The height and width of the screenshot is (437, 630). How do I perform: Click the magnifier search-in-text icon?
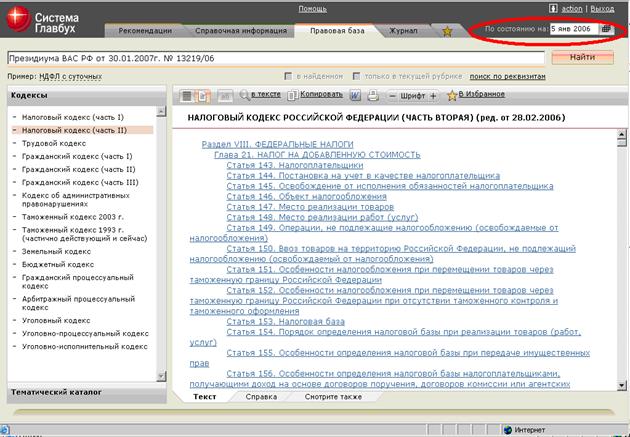244,95
